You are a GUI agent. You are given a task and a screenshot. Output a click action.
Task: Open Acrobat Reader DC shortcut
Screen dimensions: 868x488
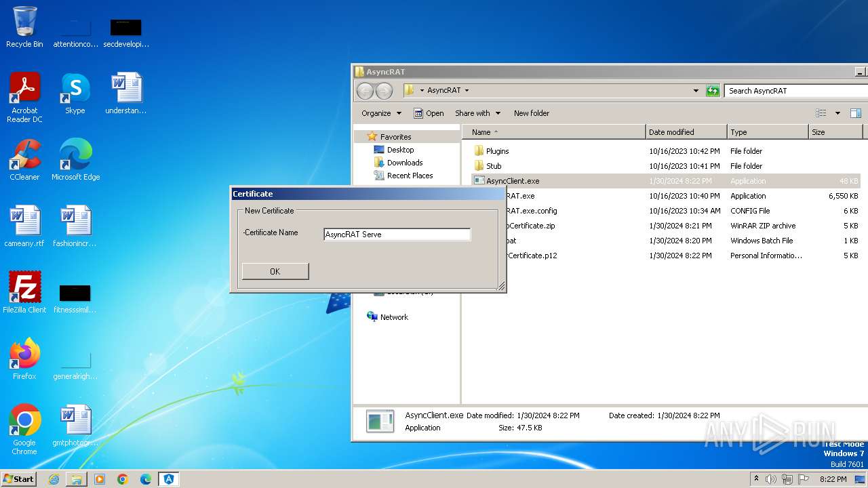24,98
